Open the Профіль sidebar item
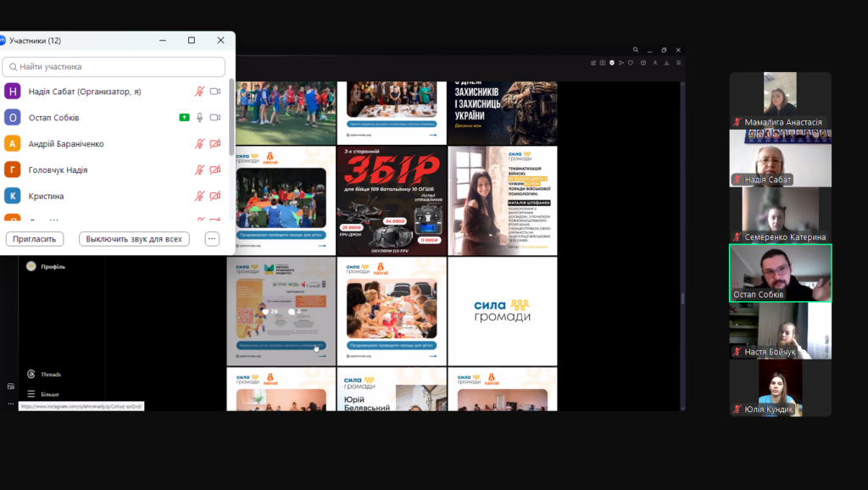The width and height of the screenshot is (868, 490). point(46,266)
